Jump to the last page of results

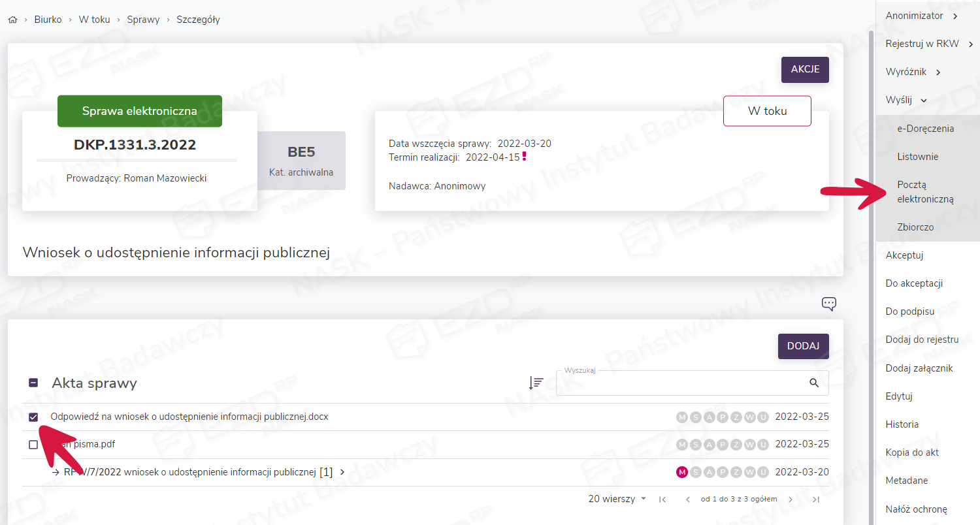click(815, 500)
